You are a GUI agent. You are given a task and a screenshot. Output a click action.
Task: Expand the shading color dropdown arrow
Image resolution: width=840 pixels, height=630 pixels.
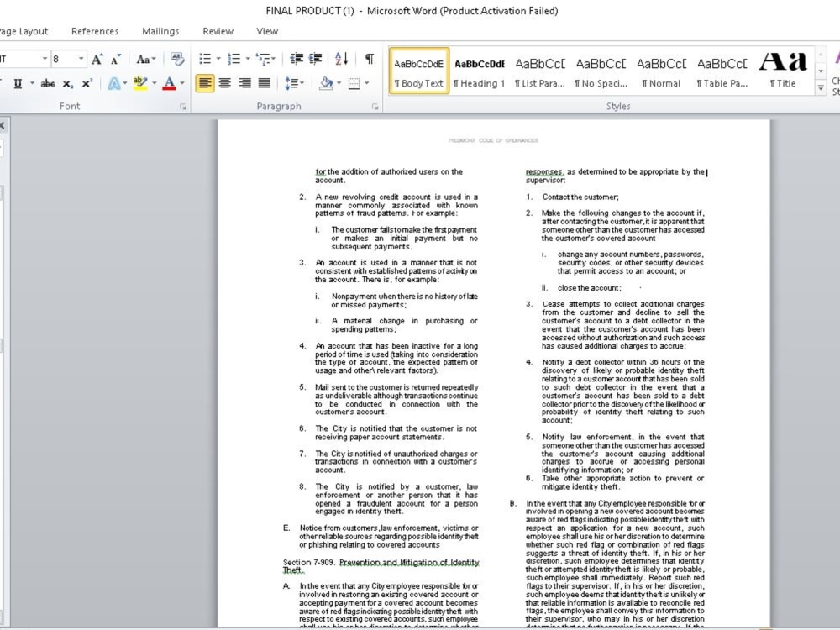click(339, 83)
